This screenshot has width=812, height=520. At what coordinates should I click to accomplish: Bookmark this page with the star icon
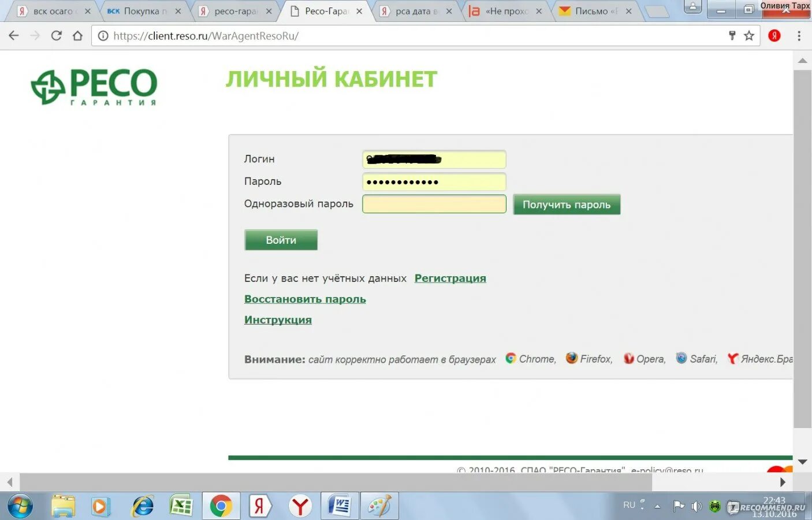coord(749,36)
